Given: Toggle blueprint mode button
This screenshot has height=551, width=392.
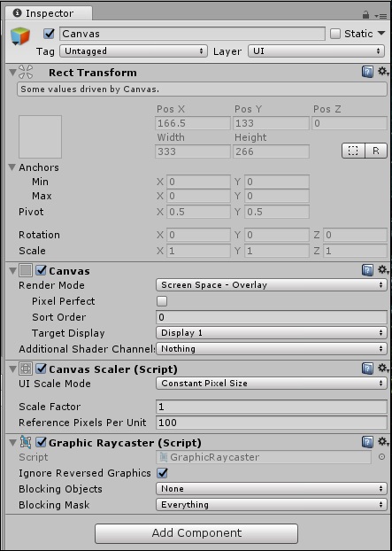Looking at the screenshot, I should (353, 151).
